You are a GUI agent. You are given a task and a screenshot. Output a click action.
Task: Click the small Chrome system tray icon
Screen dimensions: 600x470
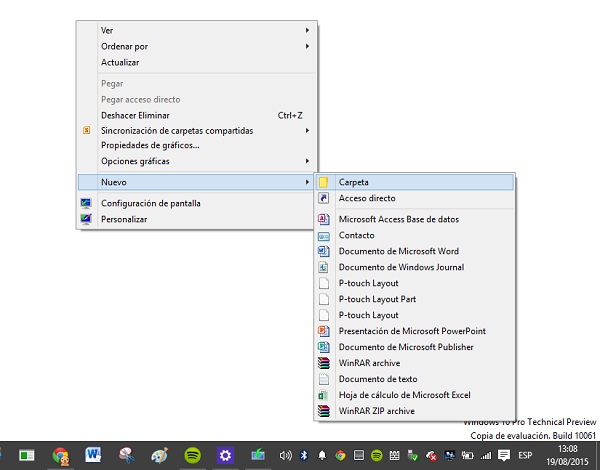point(340,455)
